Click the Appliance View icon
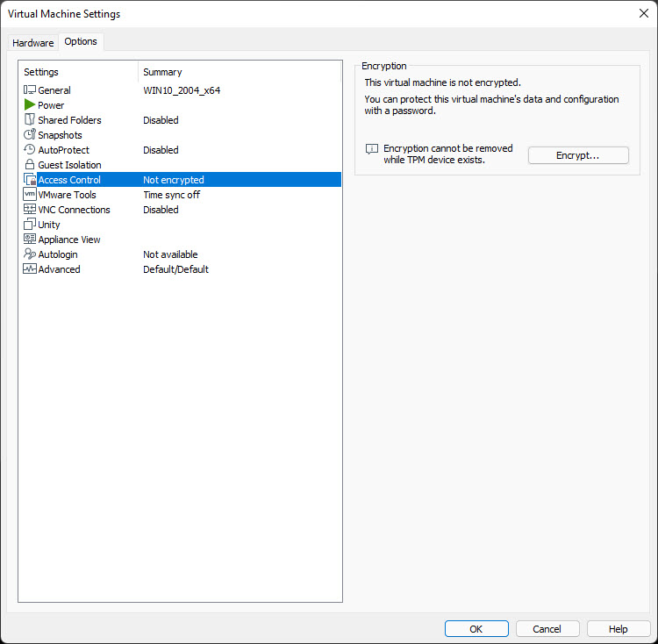658x644 pixels. [29, 240]
